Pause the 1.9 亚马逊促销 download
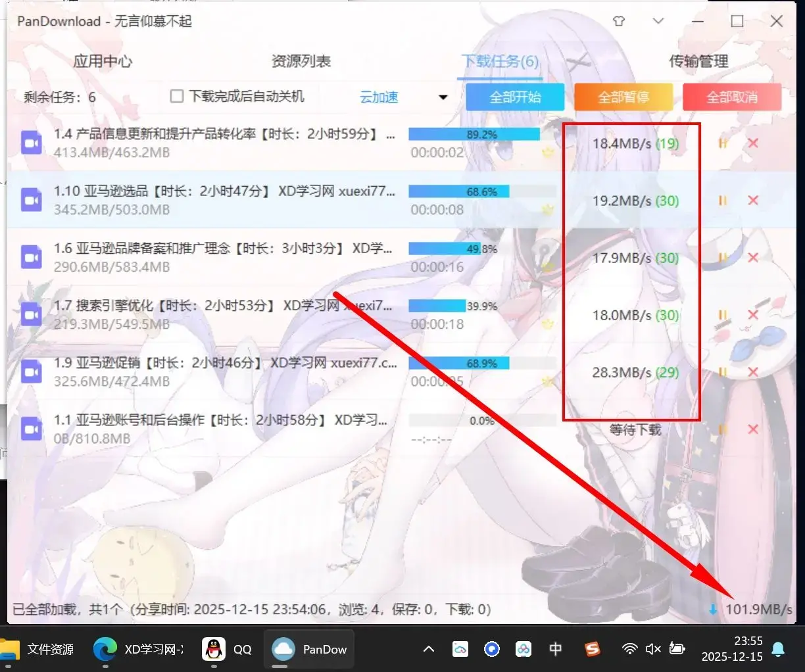805x672 pixels. (722, 372)
